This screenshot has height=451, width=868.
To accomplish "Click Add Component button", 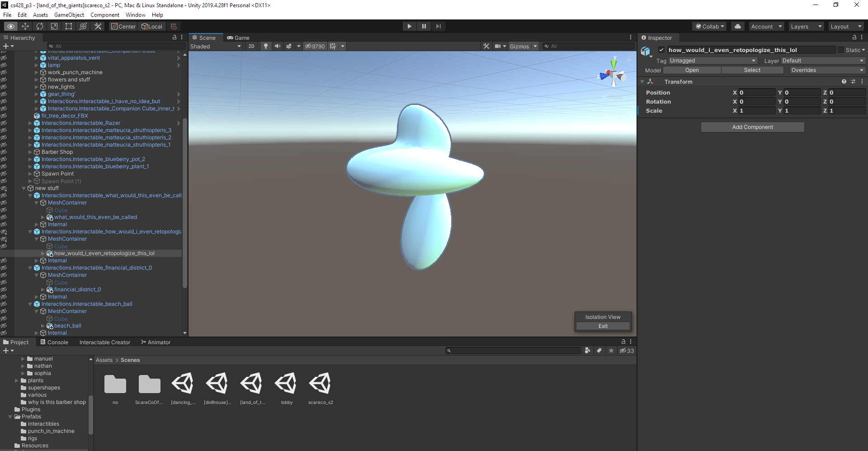I will pos(753,127).
